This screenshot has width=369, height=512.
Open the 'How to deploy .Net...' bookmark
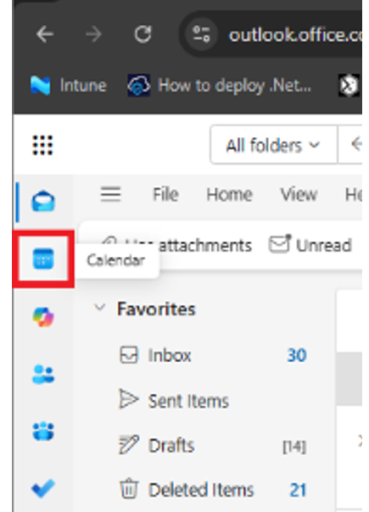pos(220,86)
